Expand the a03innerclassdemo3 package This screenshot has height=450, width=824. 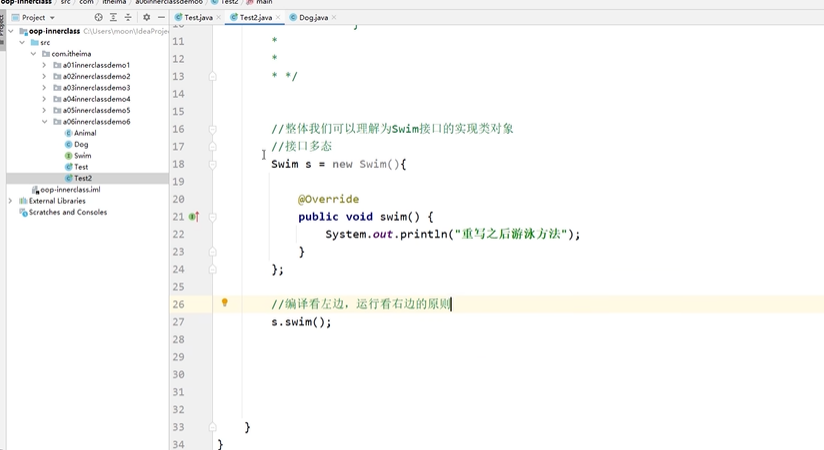click(x=44, y=88)
